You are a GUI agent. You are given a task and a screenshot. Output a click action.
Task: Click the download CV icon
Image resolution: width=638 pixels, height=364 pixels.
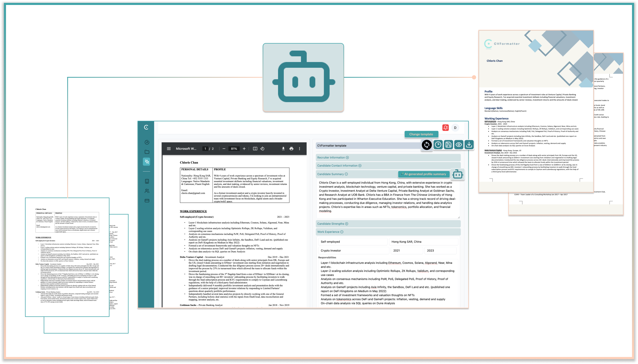click(x=469, y=144)
